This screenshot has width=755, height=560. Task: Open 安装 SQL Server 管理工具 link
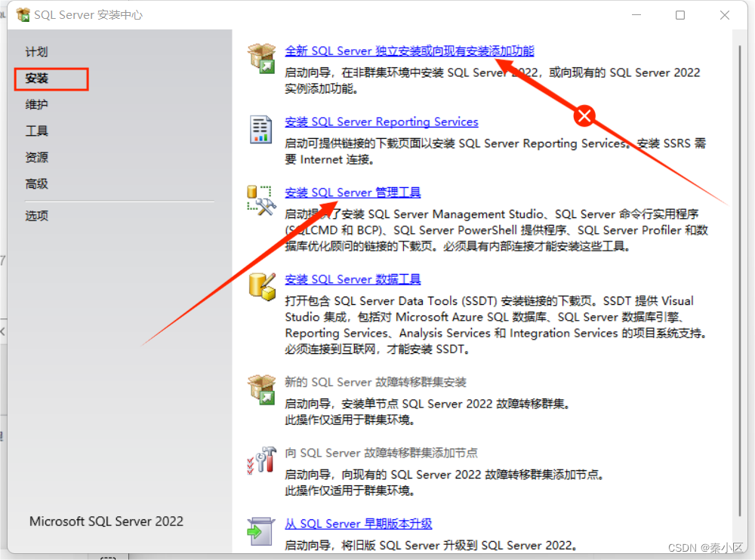coord(353,192)
